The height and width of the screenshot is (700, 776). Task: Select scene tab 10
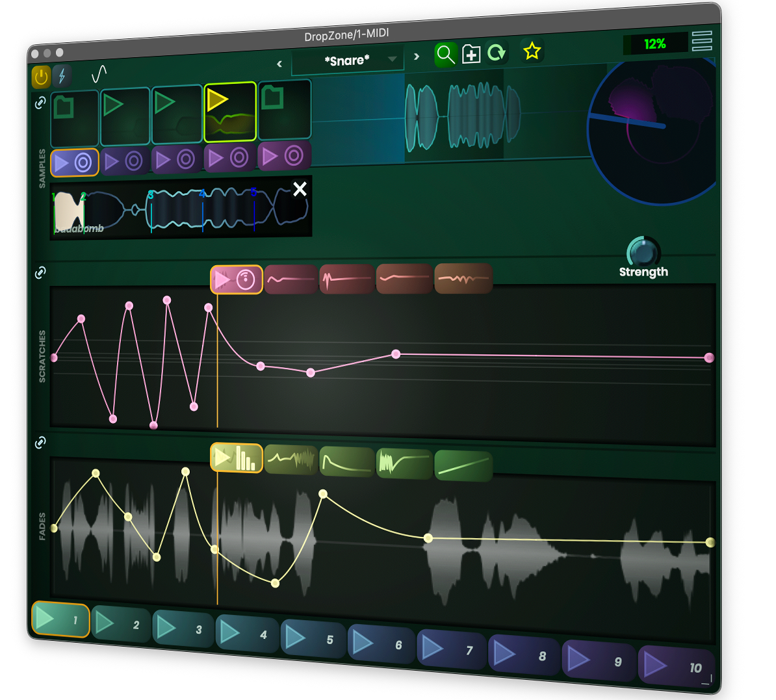pyautogui.click(x=676, y=666)
